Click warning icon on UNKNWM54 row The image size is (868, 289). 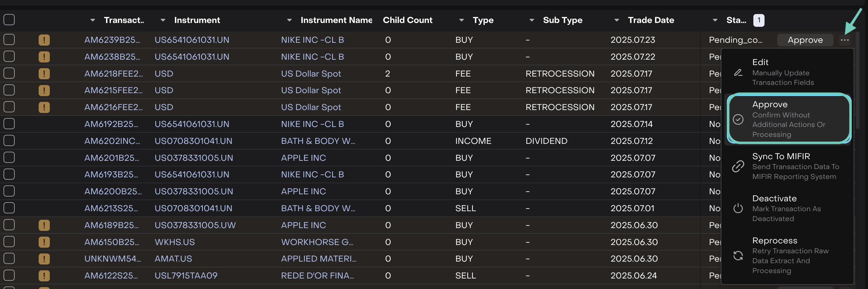pos(44,259)
